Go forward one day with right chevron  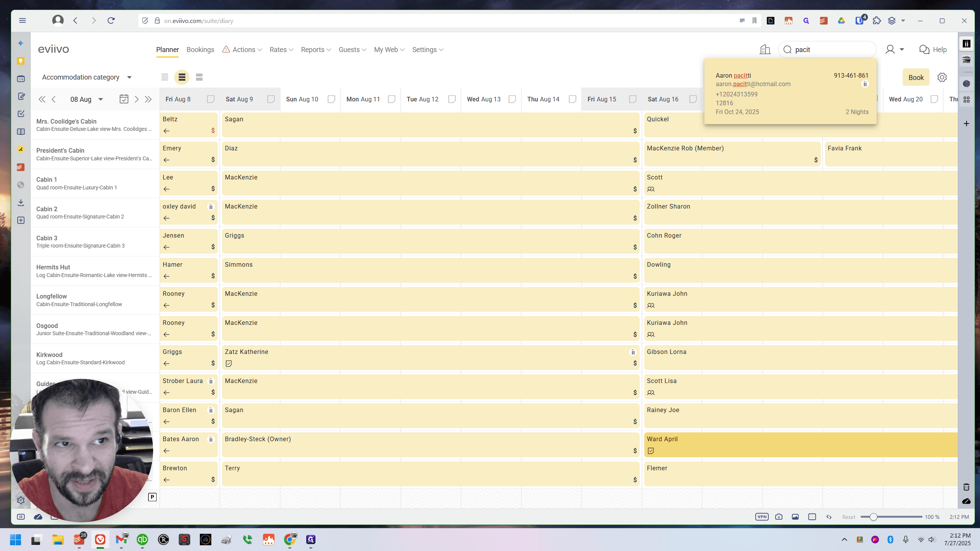(136, 99)
